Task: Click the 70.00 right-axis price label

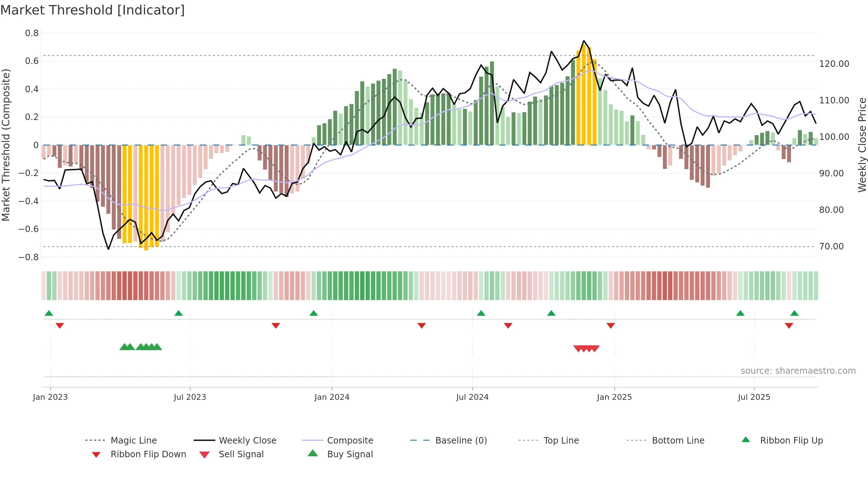Action: point(831,247)
